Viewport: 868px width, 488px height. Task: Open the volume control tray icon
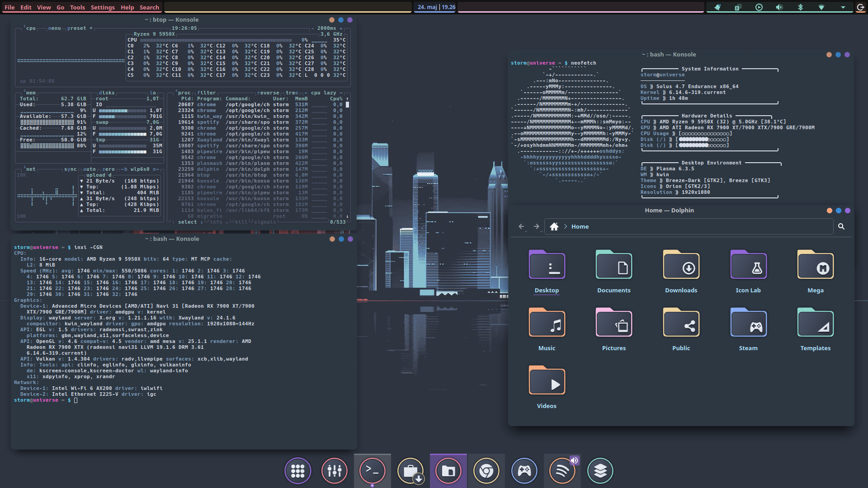[779, 7]
